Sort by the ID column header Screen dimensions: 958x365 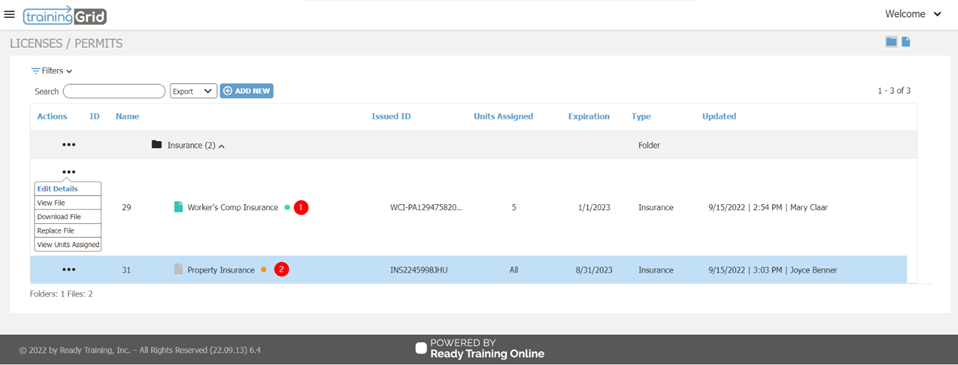[x=95, y=116]
